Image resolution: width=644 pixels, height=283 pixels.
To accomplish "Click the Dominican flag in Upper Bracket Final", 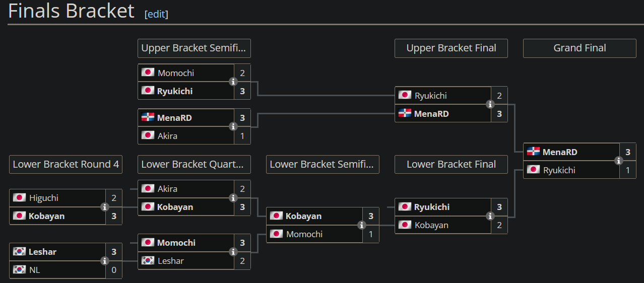I will coord(405,113).
